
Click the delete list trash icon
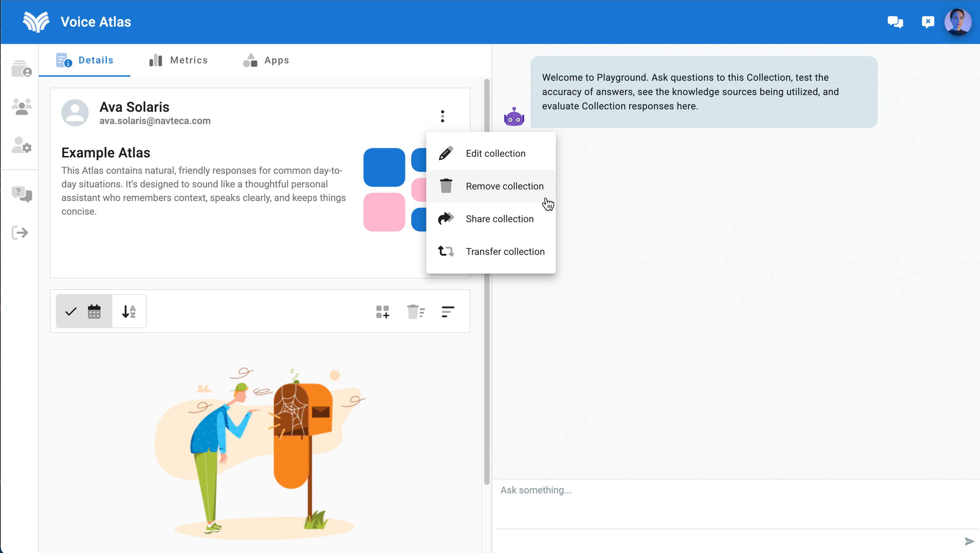415,312
